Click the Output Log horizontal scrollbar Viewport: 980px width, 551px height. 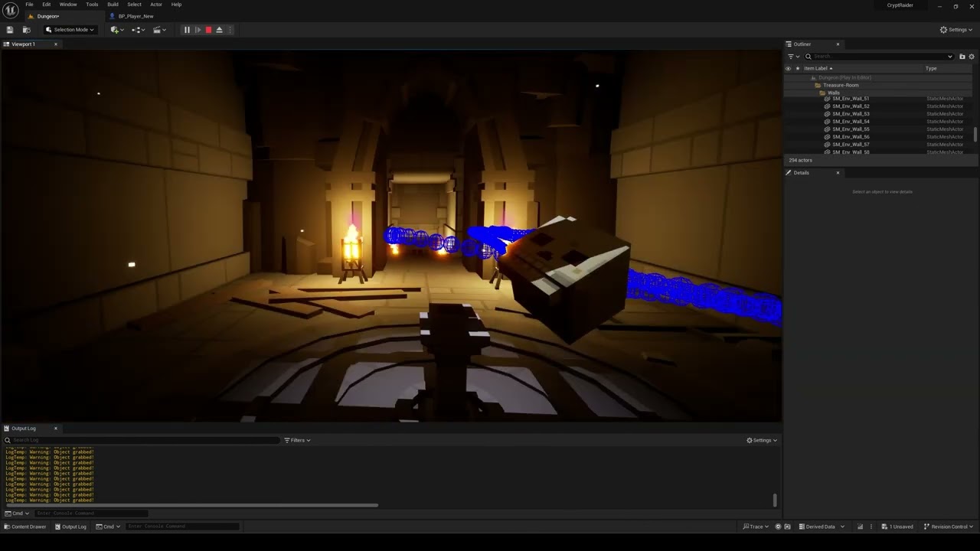click(191, 505)
